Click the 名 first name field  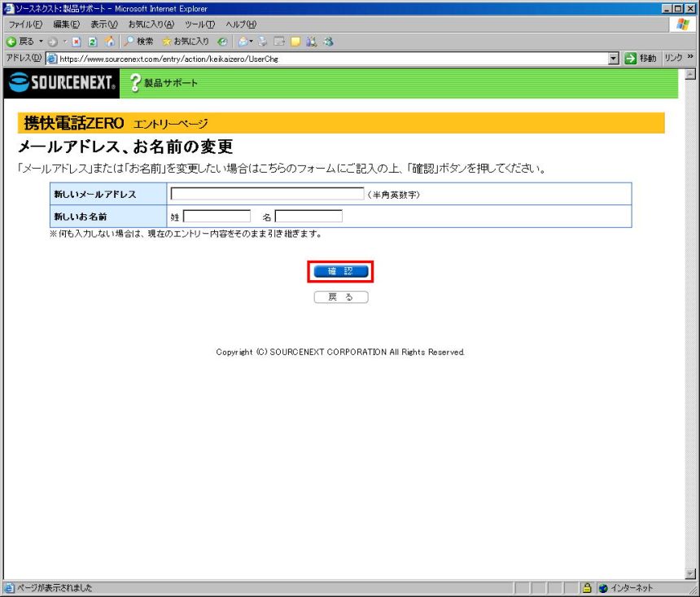[308, 217]
